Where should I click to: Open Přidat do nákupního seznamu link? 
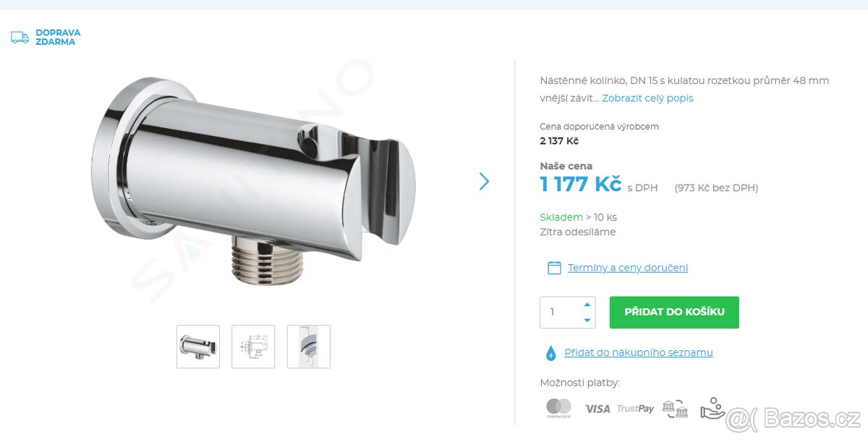(639, 352)
